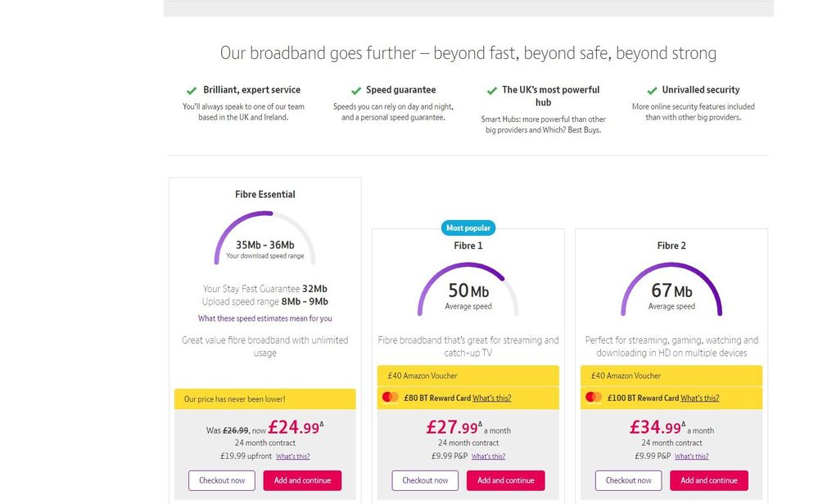Click the Most popular badge on Fibre 1
The width and height of the screenshot is (818, 504).
click(468, 227)
